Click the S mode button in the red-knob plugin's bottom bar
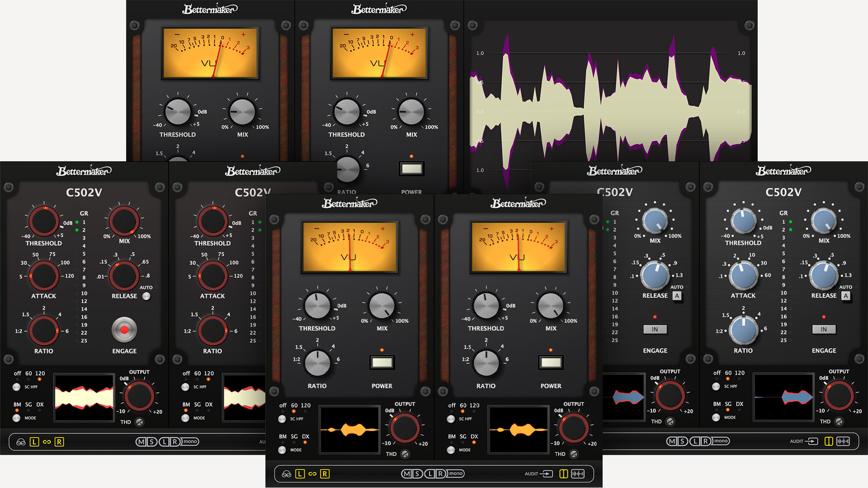Image resolution: width=868 pixels, height=488 pixels. [152, 442]
